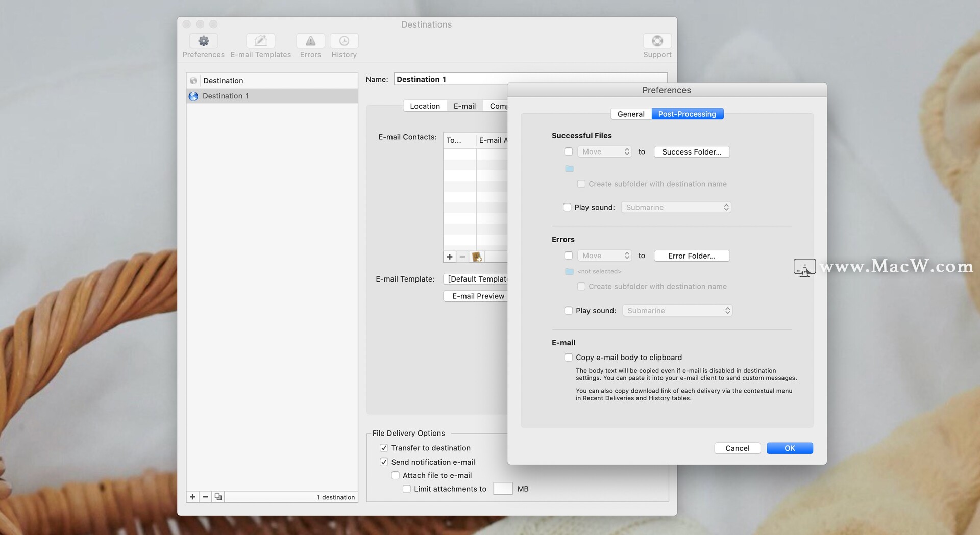Open Successful Files Submarine sound dropdown
980x535 pixels.
(x=676, y=207)
